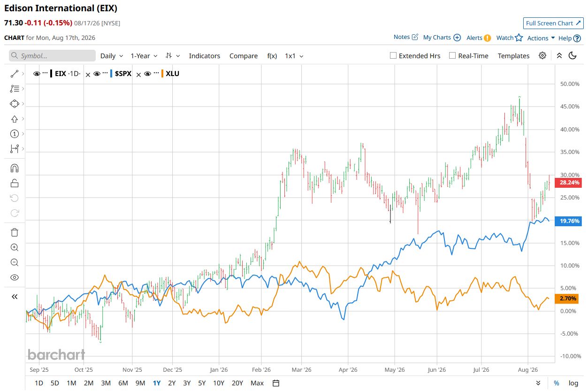Screen dimensions: 588x391
Task: Click the XLU orange color bar
Action: coord(162,74)
